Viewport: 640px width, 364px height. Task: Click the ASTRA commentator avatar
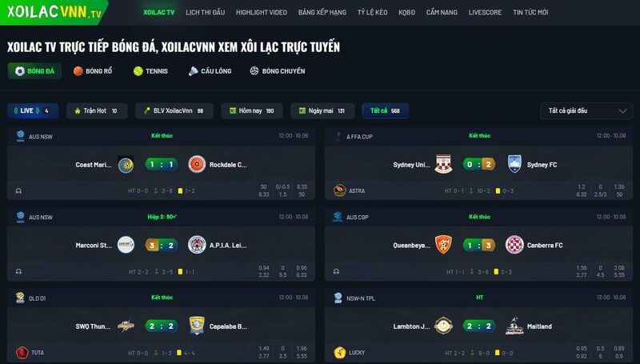coord(339,190)
